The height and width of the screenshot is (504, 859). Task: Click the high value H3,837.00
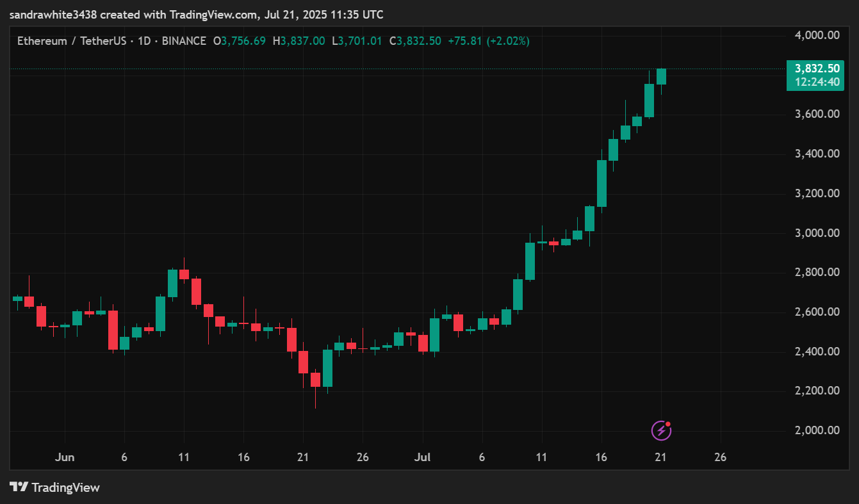click(299, 41)
